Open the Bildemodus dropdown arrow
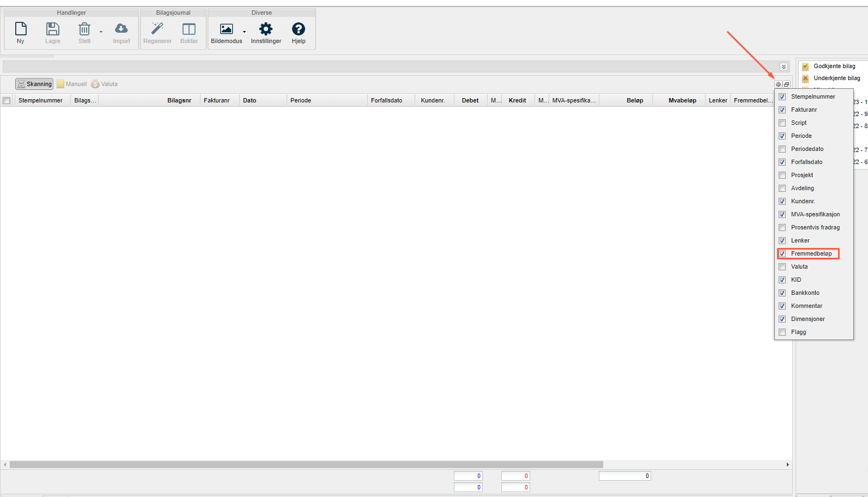868x497 pixels. coord(244,32)
